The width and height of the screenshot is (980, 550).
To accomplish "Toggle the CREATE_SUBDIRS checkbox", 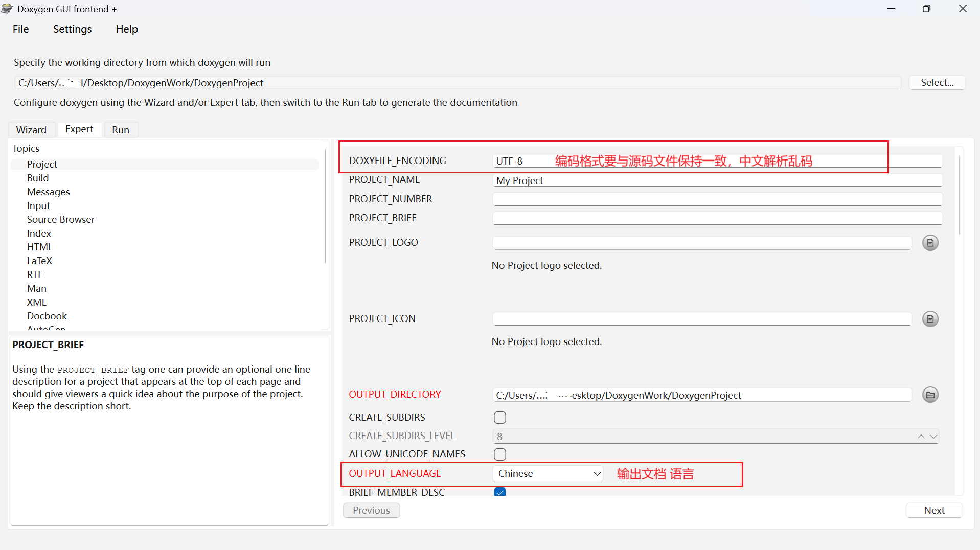I will click(500, 418).
